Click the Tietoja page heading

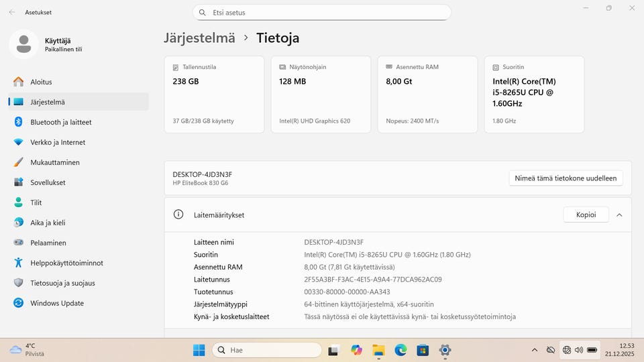coord(278,38)
